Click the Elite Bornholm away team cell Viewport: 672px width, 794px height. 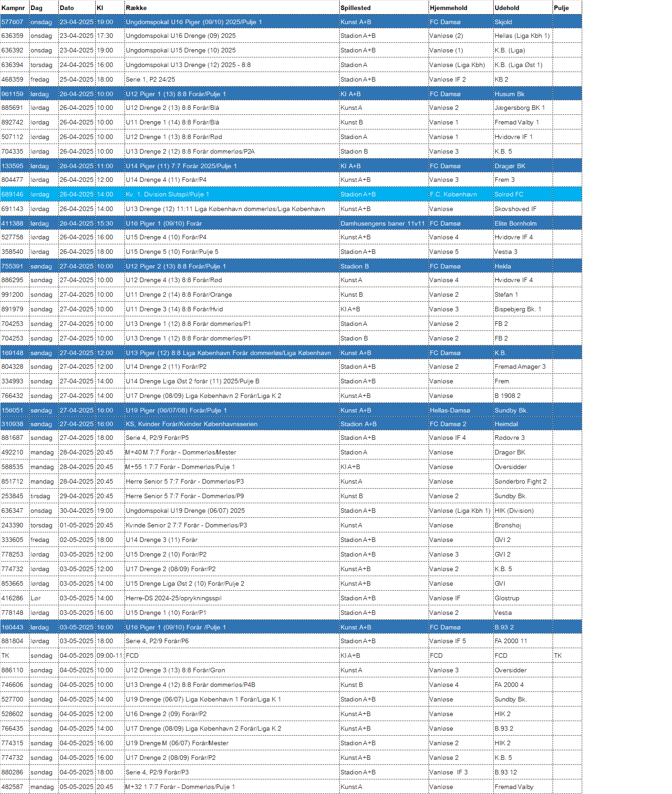(523, 223)
